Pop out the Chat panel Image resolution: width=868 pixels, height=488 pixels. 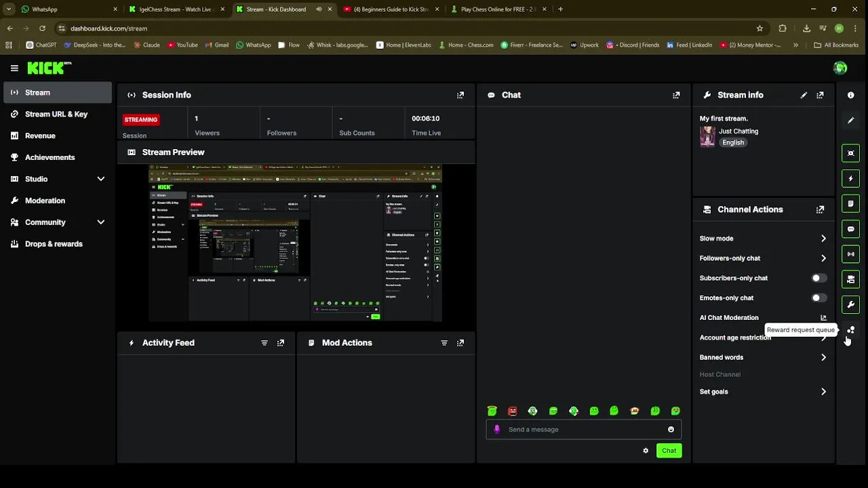click(676, 96)
